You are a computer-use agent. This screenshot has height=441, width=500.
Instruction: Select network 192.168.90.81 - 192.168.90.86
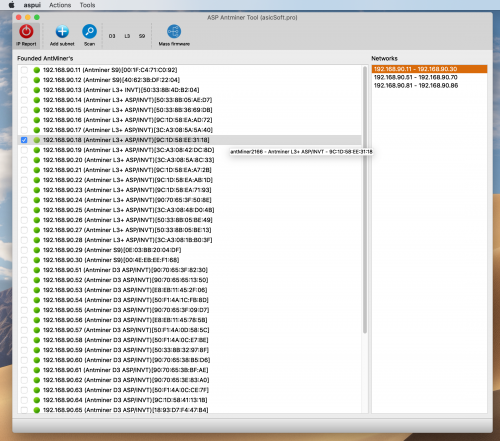tap(429, 86)
